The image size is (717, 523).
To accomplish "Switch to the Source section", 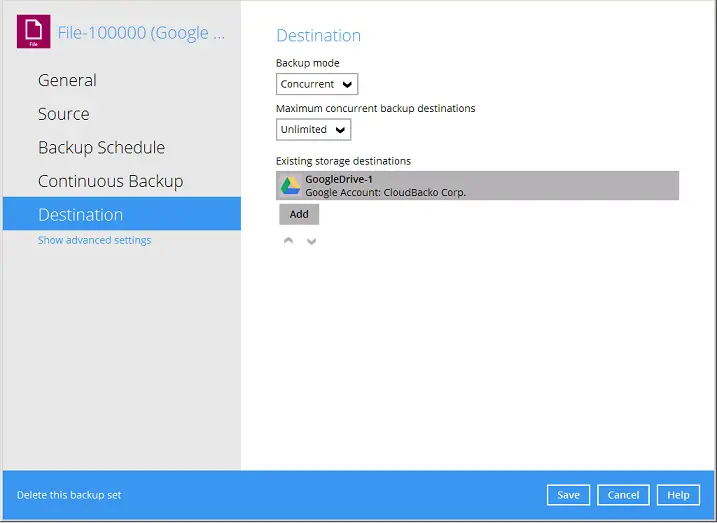I will pos(64,114).
